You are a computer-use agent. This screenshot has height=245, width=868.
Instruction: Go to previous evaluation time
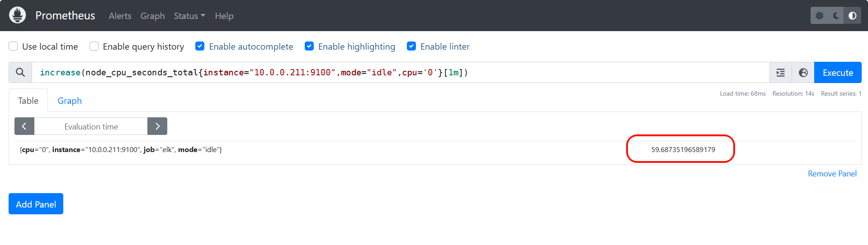click(x=24, y=126)
